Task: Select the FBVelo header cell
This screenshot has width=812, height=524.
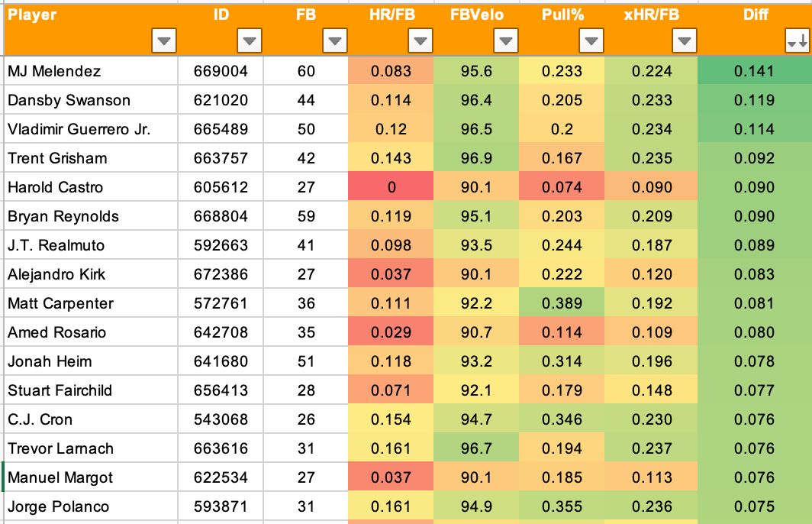Action: pyautogui.click(x=476, y=30)
